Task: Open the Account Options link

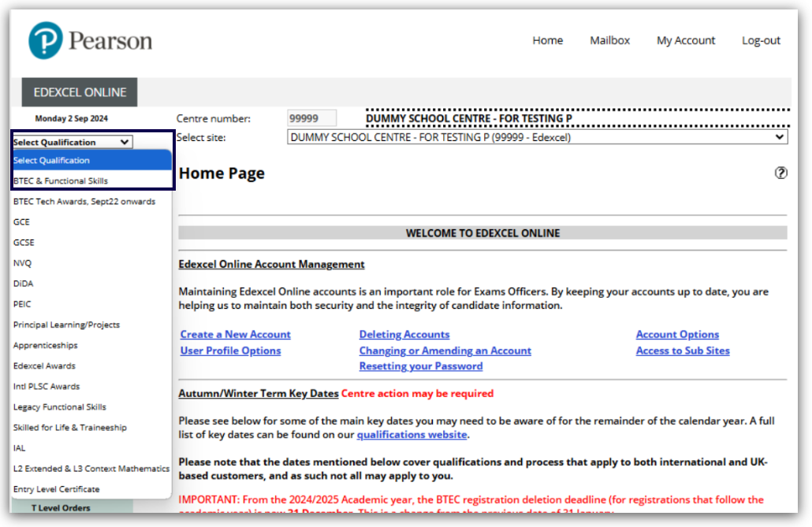Action: [677, 335]
